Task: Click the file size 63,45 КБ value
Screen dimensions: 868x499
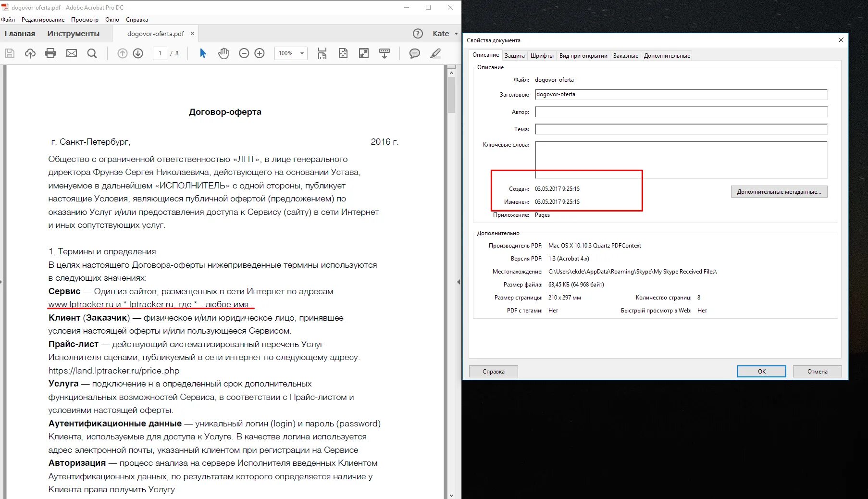Action: coord(576,285)
